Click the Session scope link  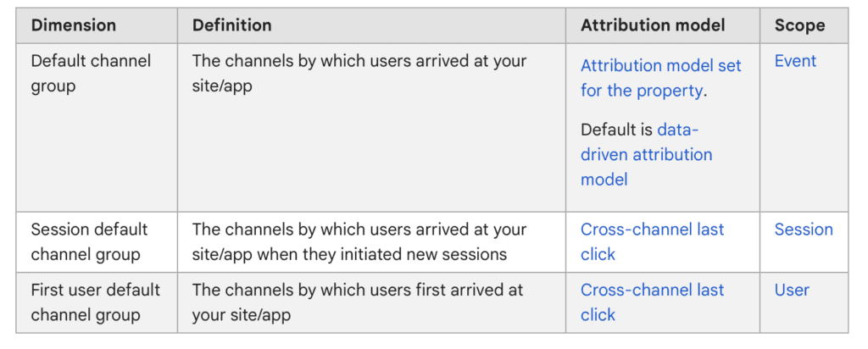(804, 230)
